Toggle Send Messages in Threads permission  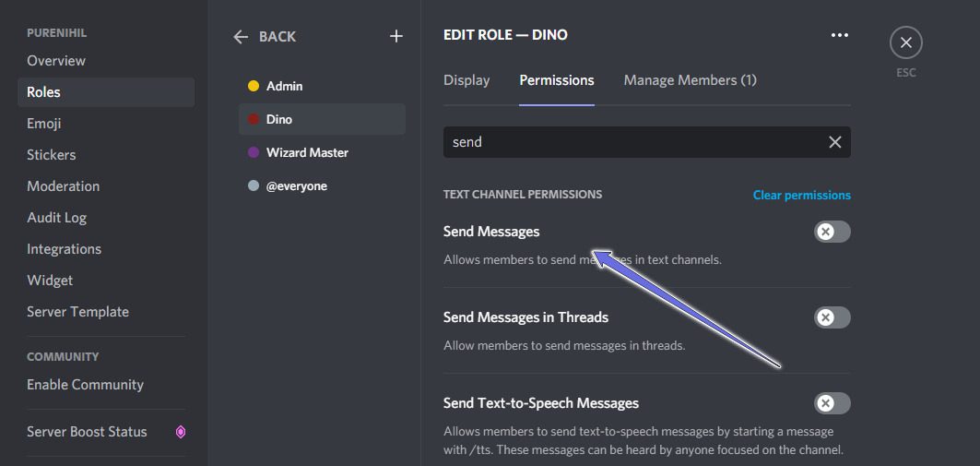[x=832, y=317]
